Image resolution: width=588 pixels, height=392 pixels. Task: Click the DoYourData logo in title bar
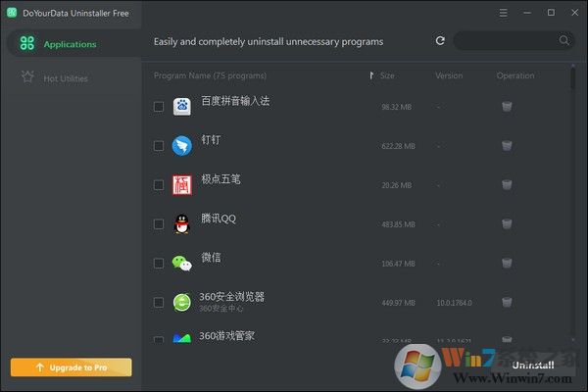click(12, 13)
